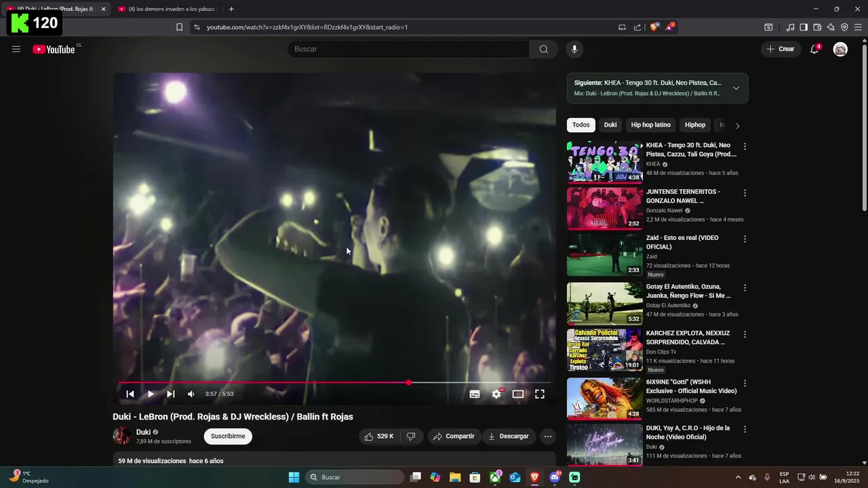Open a new browser tab

231,9
